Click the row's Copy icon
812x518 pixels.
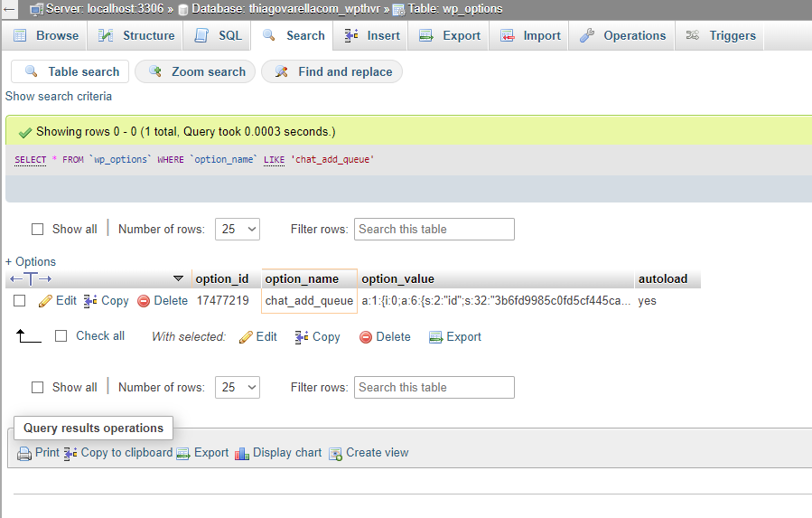click(x=90, y=301)
